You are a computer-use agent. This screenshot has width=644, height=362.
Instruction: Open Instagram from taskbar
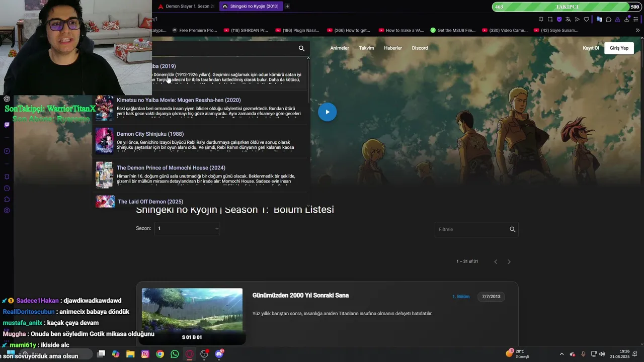pyautogui.click(x=145, y=354)
